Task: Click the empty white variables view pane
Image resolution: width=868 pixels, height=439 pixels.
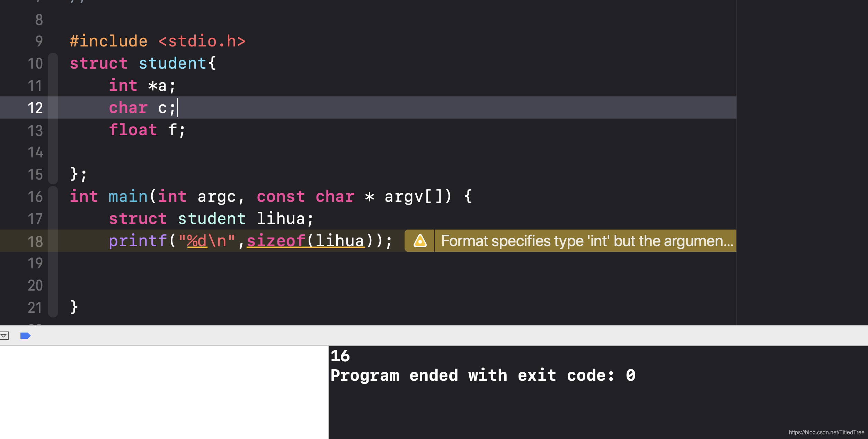Action: [163, 392]
